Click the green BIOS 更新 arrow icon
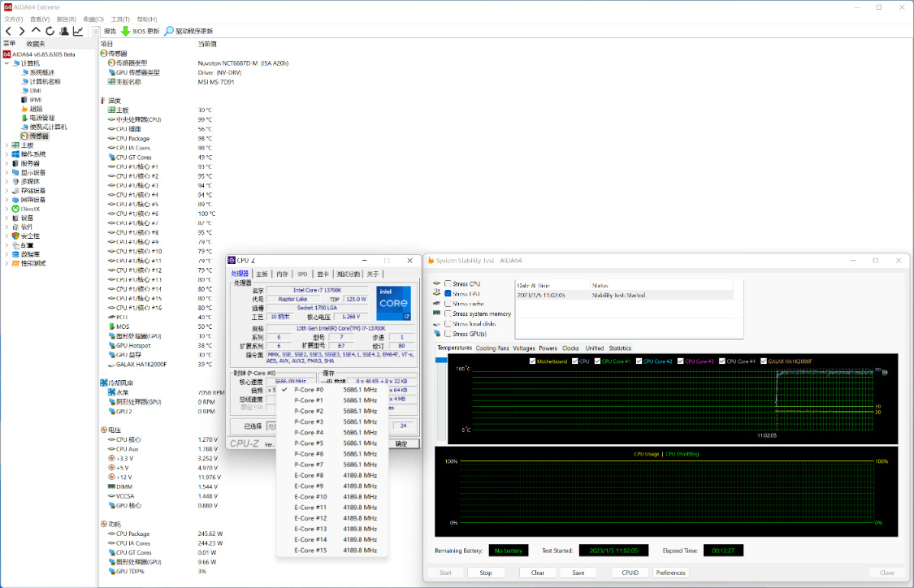The height and width of the screenshot is (588, 914). [x=126, y=31]
